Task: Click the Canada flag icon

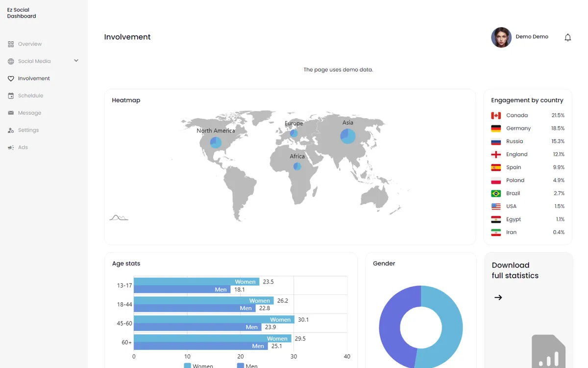Action: click(496, 115)
